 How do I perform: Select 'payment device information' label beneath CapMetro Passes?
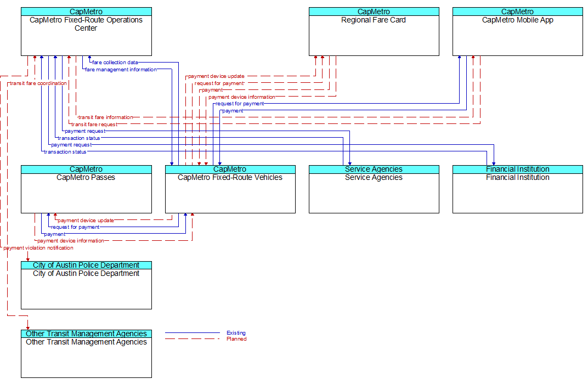71,241
